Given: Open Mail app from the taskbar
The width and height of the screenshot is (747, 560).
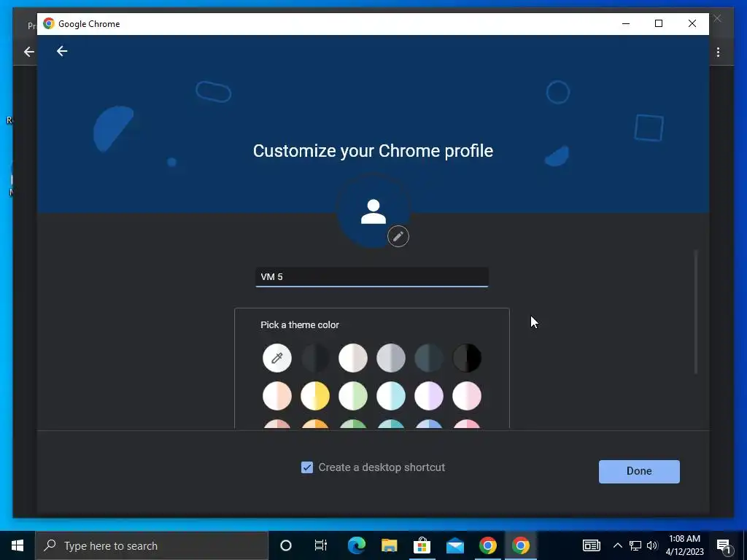Looking at the screenshot, I should pyautogui.click(x=455, y=545).
